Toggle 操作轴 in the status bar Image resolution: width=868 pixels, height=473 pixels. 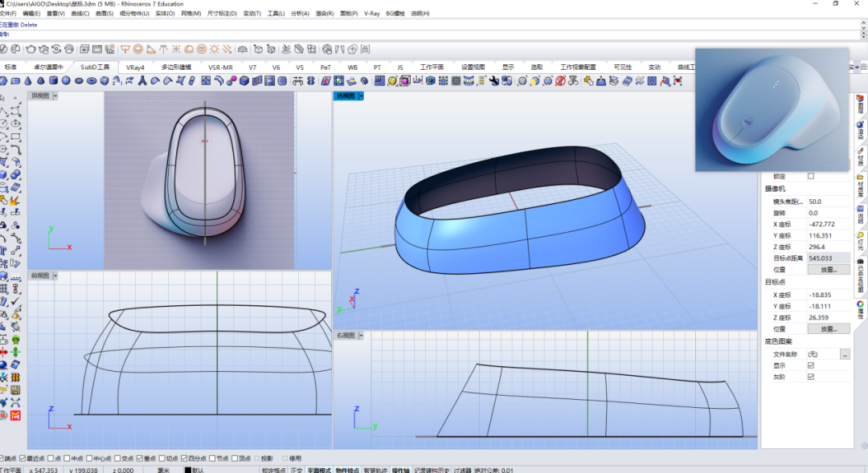pos(400,471)
